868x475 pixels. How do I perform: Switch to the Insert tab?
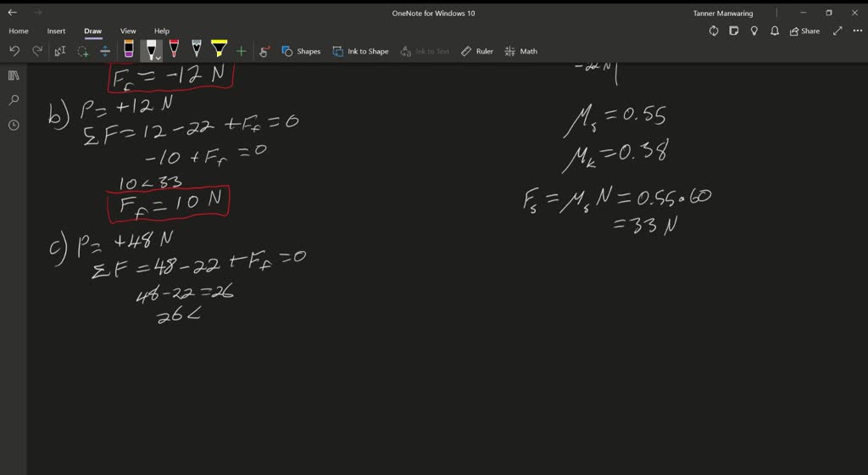[x=56, y=31]
